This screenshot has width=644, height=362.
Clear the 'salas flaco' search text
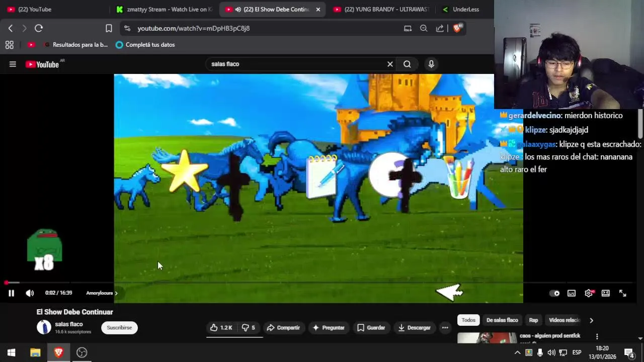(x=390, y=64)
